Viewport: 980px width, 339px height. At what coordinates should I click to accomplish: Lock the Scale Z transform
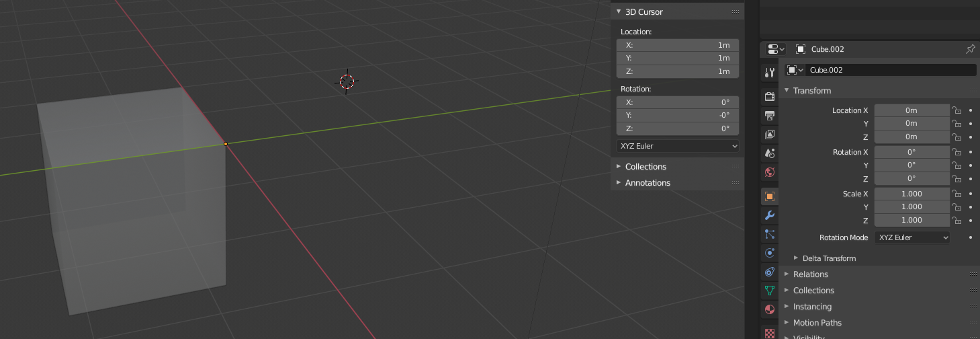(956, 221)
